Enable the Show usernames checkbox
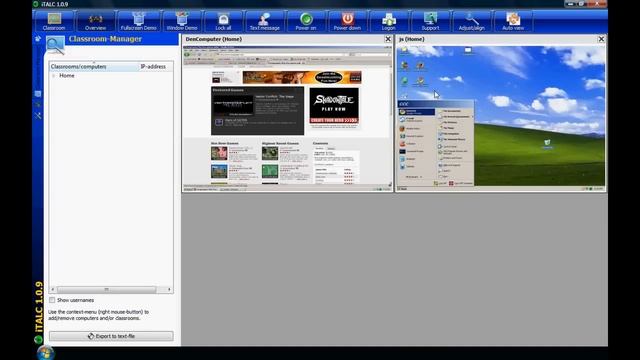 52,300
